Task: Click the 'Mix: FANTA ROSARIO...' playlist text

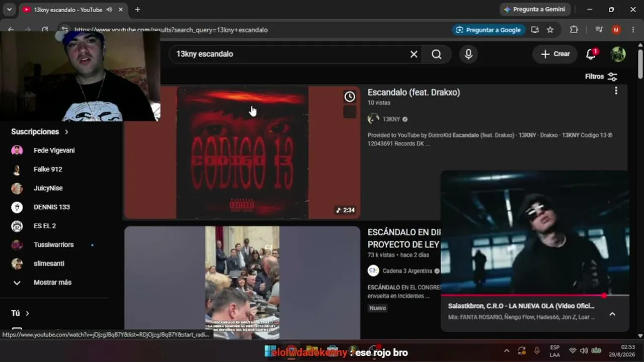Action: 521,317
